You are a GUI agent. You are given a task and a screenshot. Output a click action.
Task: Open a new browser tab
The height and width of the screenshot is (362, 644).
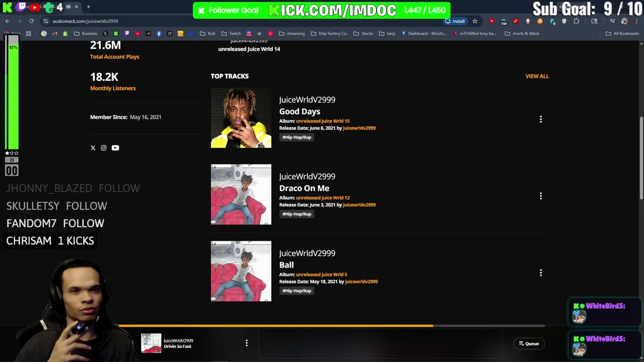coord(88,7)
